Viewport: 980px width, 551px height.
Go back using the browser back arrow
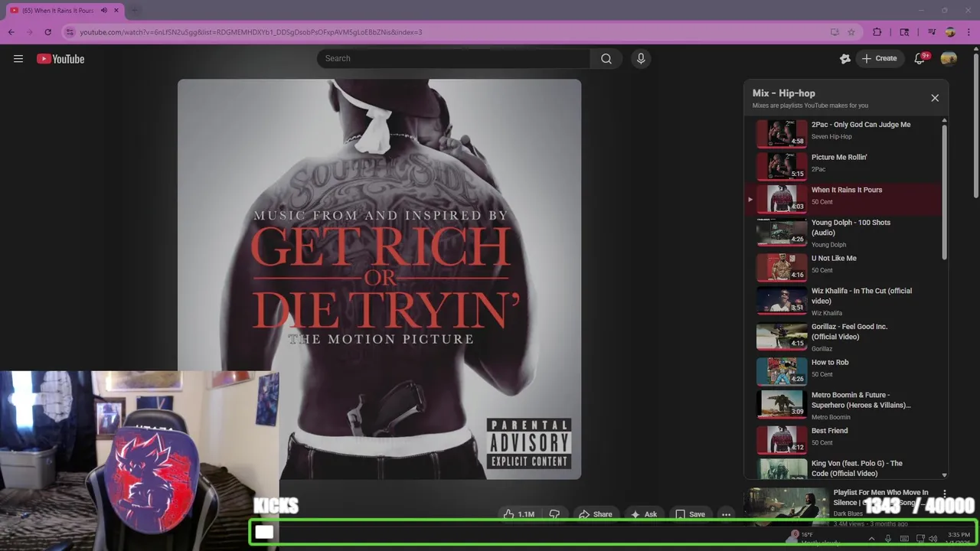pyautogui.click(x=11, y=32)
